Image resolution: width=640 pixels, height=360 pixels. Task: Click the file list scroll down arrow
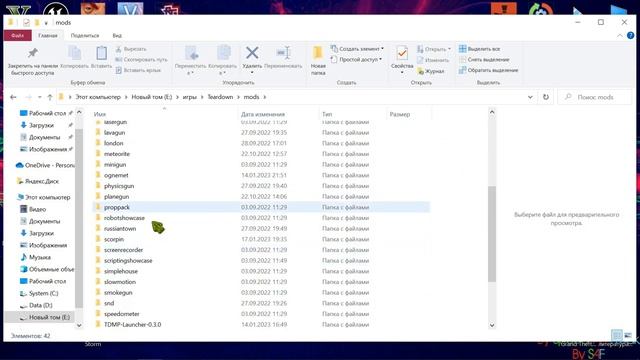[x=492, y=325]
